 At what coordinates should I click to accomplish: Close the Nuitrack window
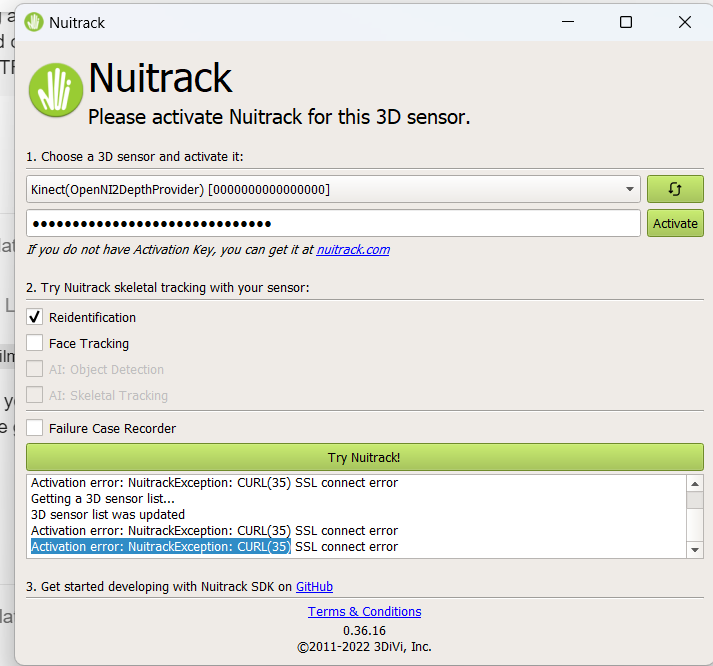(x=684, y=22)
